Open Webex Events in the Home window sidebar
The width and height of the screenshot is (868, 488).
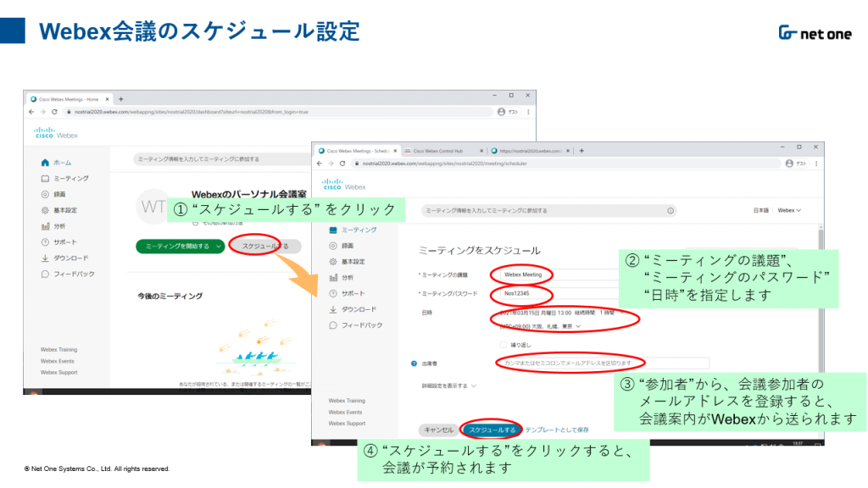57,361
